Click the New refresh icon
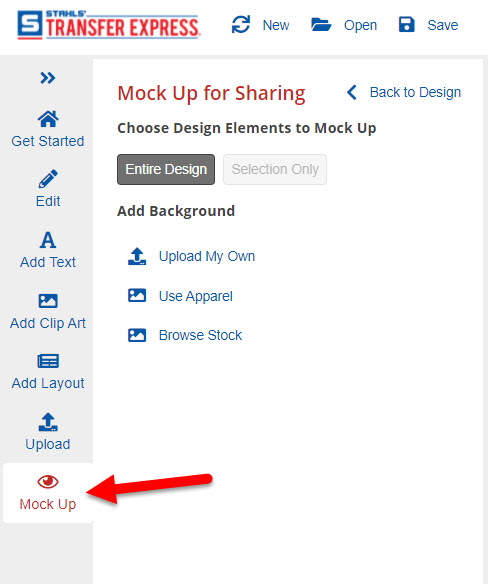 241,25
